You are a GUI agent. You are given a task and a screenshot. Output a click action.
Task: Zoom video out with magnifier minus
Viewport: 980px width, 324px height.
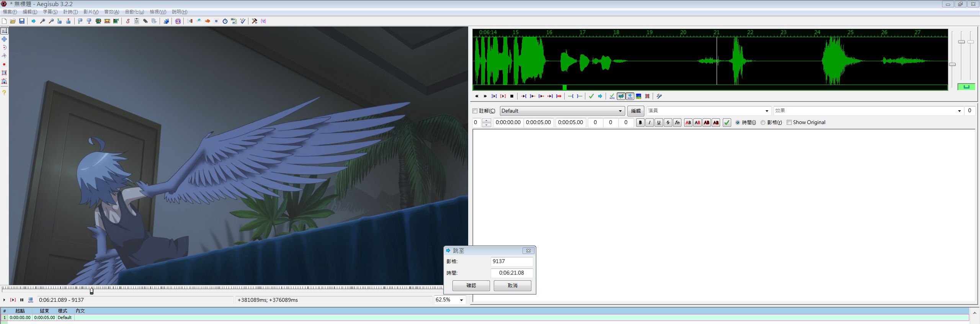pos(51,21)
